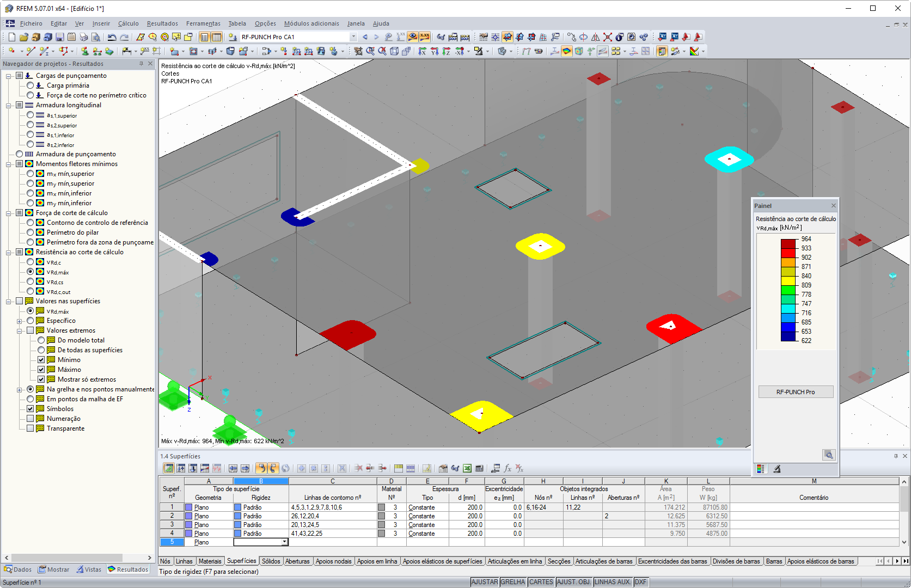Open the Rigidez dropdown in table row 5
911x588 pixels.
285,542
